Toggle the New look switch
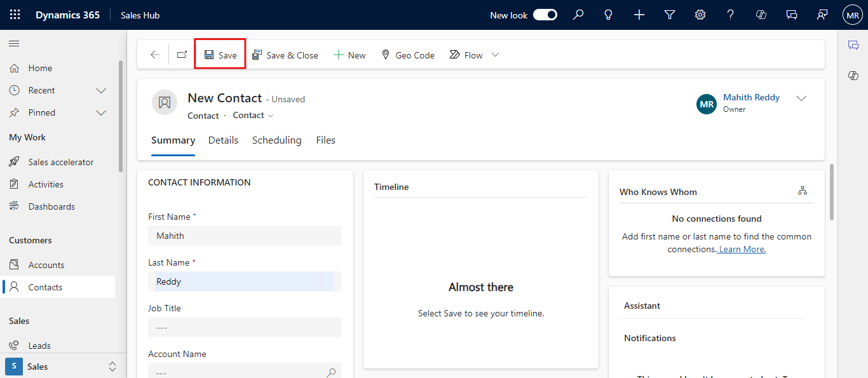The height and width of the screenshot is (378, 868). pos(545,15)
